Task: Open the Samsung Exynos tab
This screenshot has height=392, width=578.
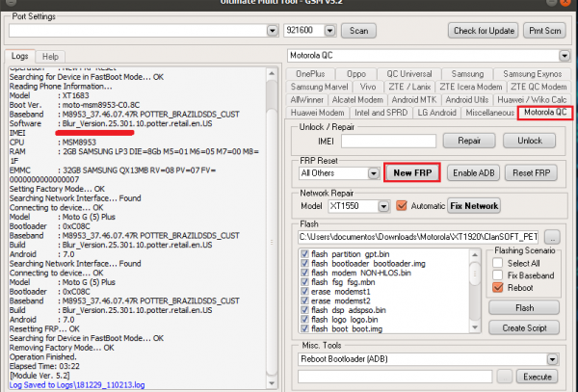Action: pyautogui.click(x=533, y=74)
